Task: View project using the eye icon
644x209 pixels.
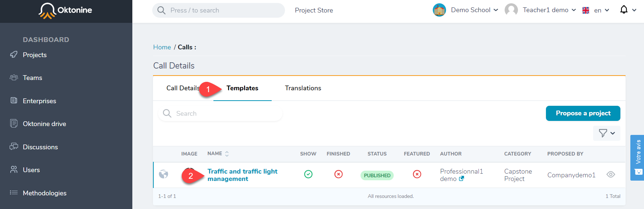Action: pos(610,174)
